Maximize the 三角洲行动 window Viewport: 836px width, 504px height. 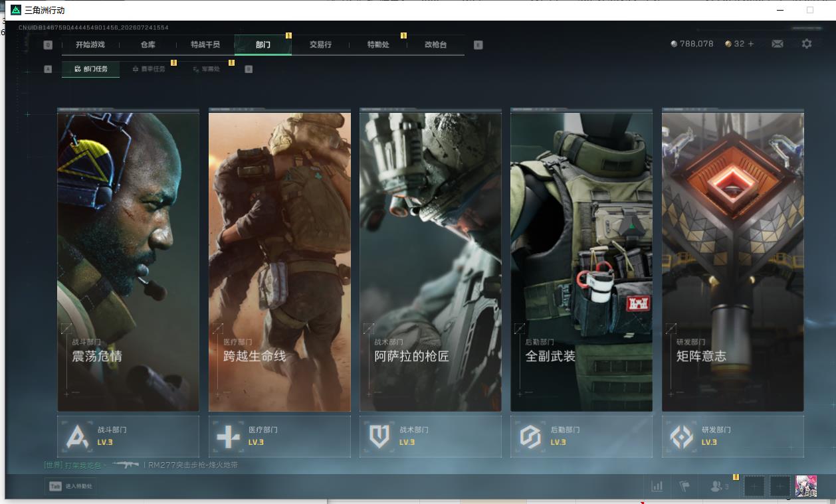click(x=810, y=10)
